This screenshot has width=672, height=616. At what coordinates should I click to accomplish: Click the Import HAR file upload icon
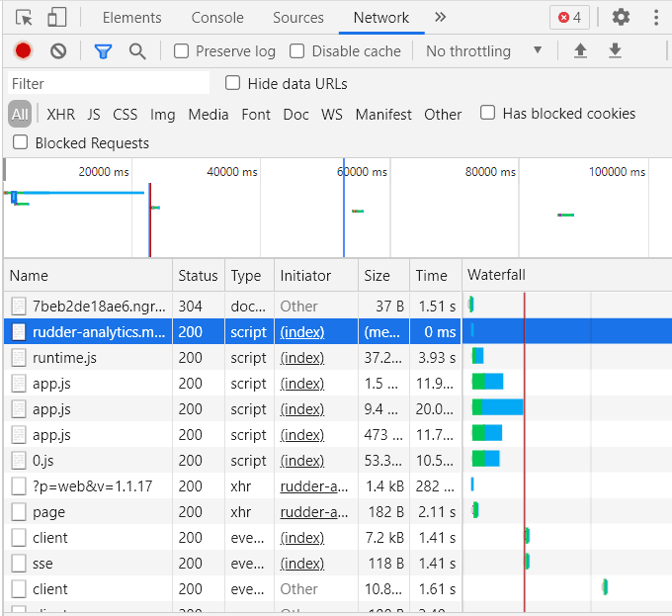pyautogui.click(x=581, y=50)
